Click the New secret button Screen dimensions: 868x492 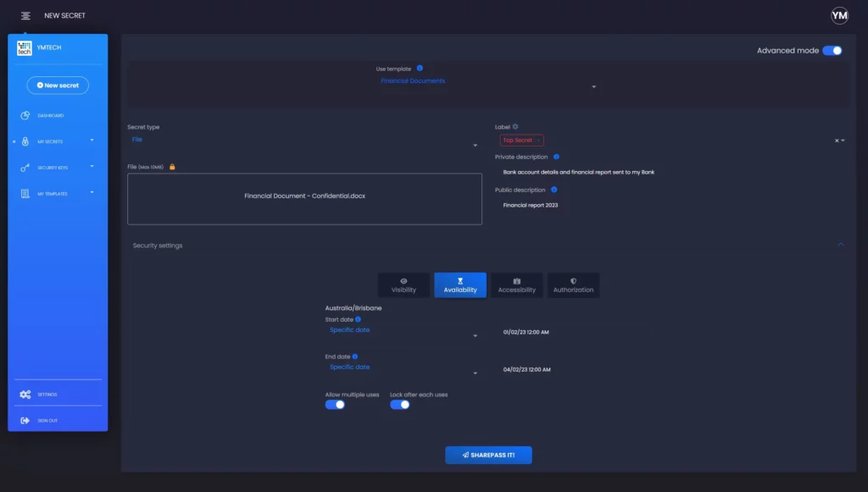click(58, 86)
